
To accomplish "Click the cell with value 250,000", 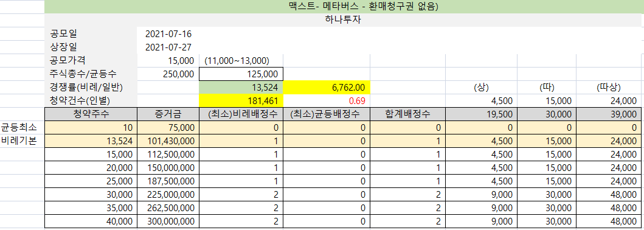I will pyautogui.click(x=168, y=74).
